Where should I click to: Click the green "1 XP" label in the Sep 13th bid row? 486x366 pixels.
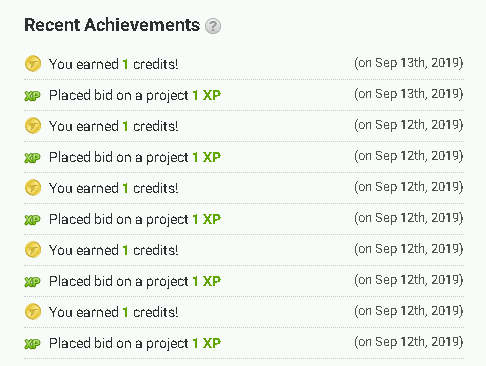click(207, 95)
